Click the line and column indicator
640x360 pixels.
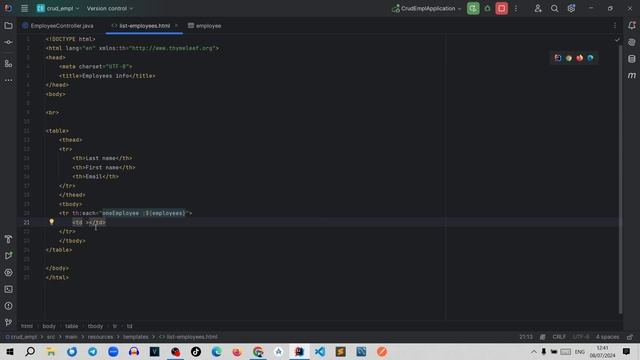point(526,337)
